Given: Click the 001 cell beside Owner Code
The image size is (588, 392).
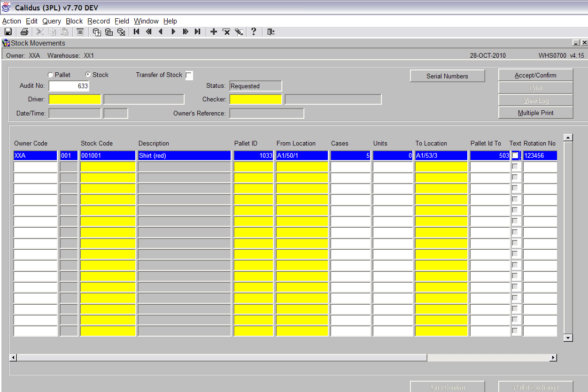Looking at the screenshot, I should pyautogui.click(x=69, y=155).
